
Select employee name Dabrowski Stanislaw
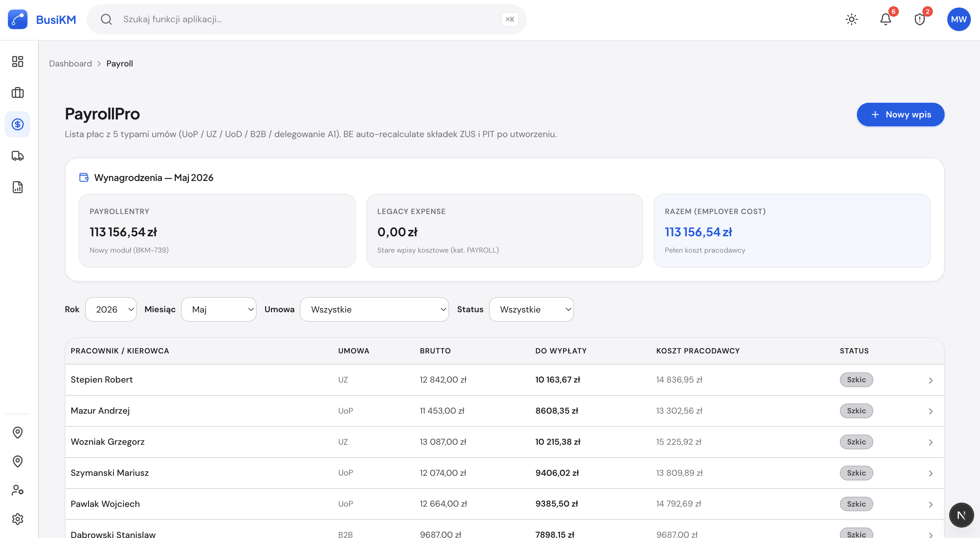[x=113, y=534]
